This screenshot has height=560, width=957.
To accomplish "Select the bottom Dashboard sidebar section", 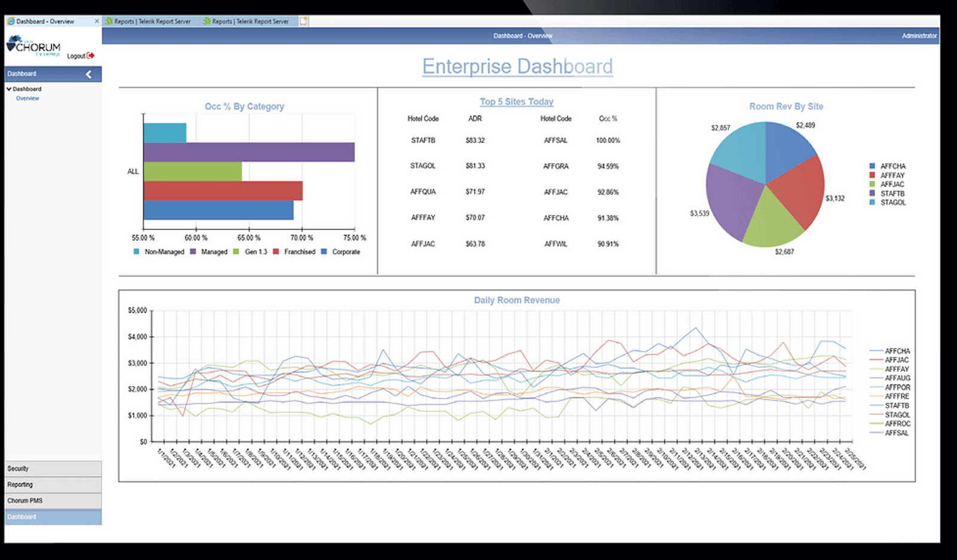I will point(53,517).
